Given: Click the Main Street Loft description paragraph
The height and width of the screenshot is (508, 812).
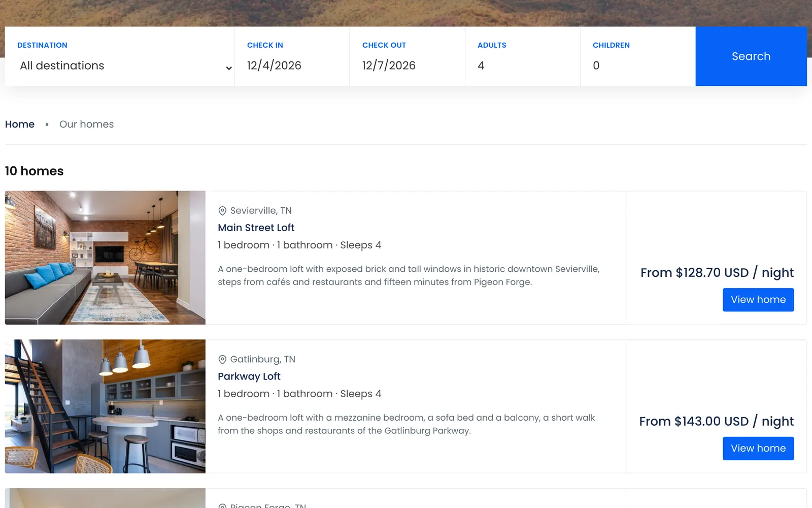Looking at the screenshot, I should [x=409, y=276].
